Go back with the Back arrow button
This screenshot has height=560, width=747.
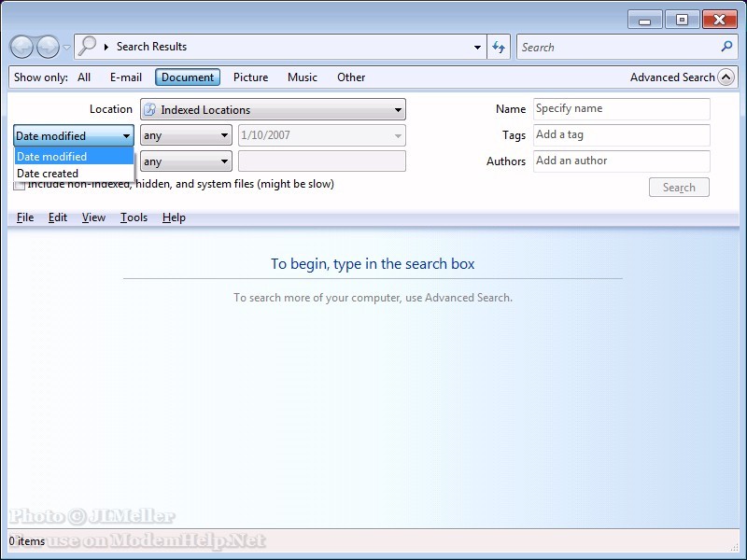tap(21, 48)
